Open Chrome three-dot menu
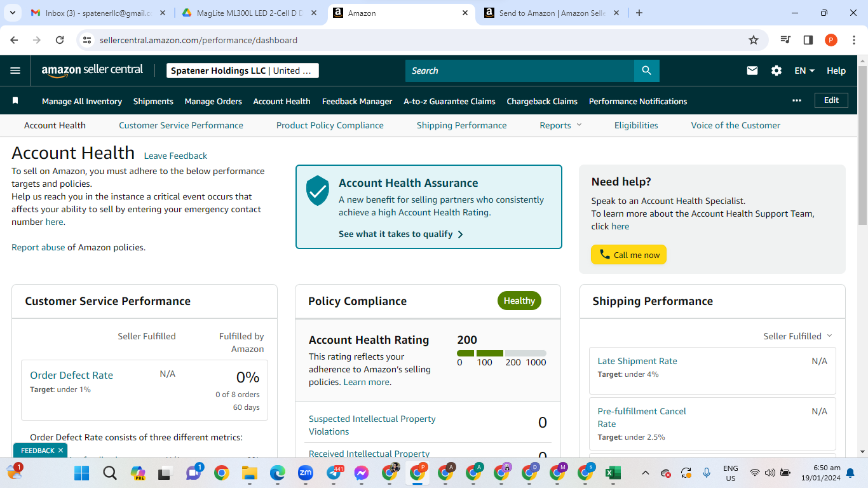Image resolution: width=868 pixels, height=488 pixels. 854,40
